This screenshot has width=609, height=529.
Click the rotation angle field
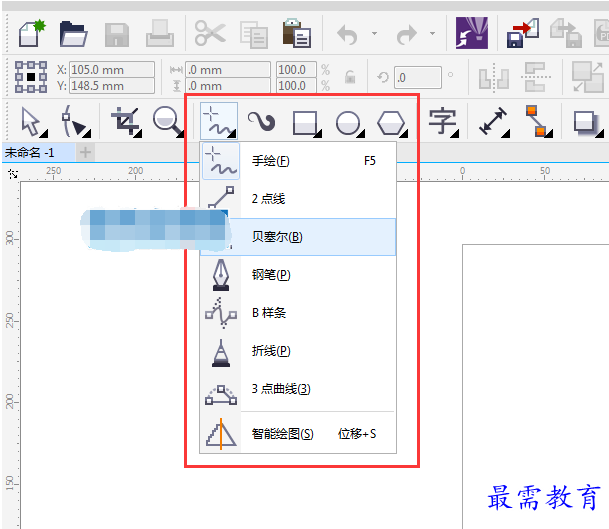point(418,77)
